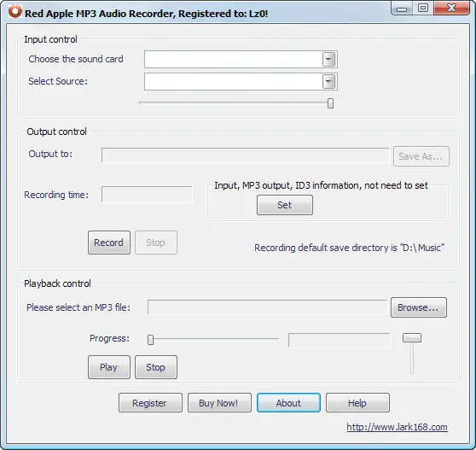Click the Recording time field
This screenshot has height=450, width=476.
pyautogui.click(x=147, y=195)
